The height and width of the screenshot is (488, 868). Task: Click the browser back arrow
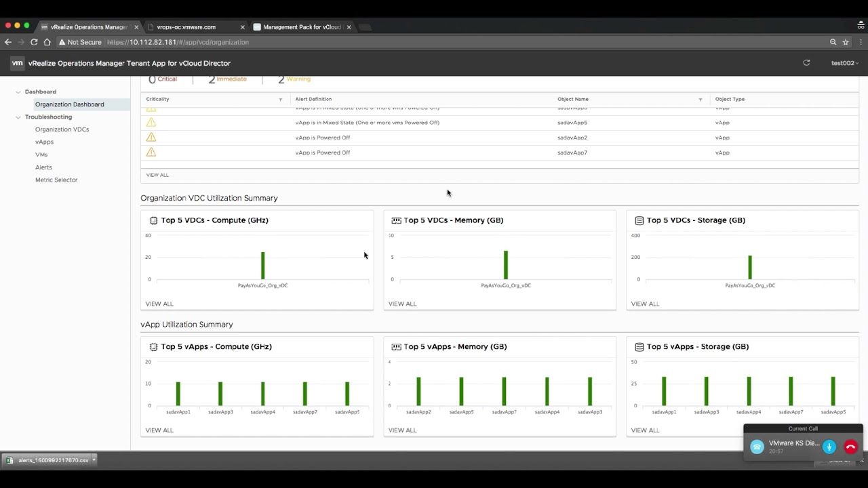(8, 42)
